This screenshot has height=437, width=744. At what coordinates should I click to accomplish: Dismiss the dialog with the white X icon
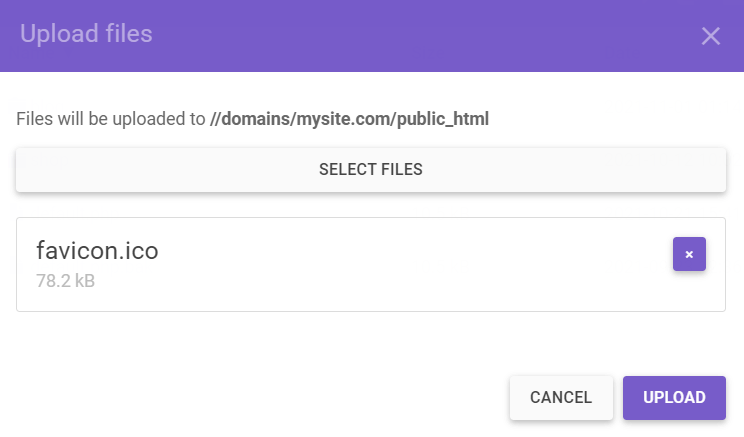point(710,37)
